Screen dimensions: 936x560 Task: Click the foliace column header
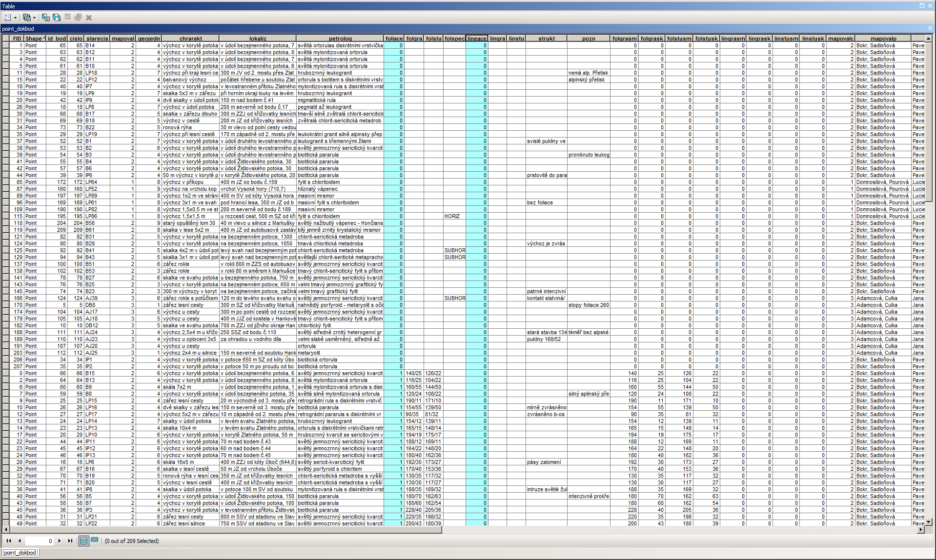(x=394, y=39)
